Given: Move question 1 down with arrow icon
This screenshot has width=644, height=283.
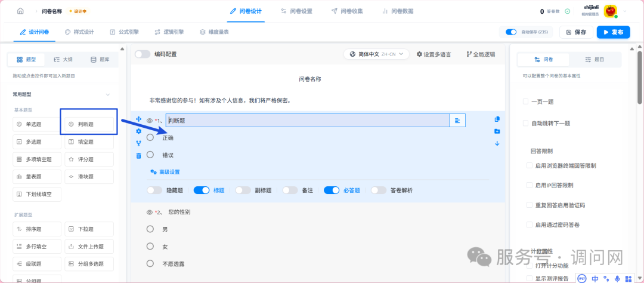Looking at the screenshot, I should click(497, 143).
